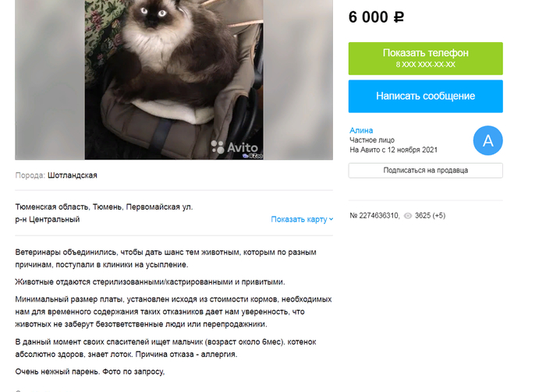
Task: Click the р-н Центральный district line
Action: point(48,220)
